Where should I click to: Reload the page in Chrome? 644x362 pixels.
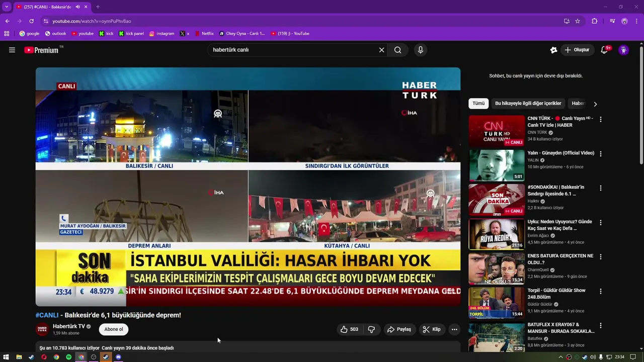(31, 21)
